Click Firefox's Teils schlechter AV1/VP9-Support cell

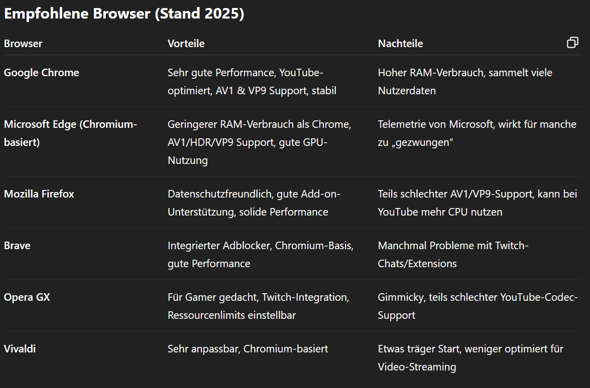477,203
